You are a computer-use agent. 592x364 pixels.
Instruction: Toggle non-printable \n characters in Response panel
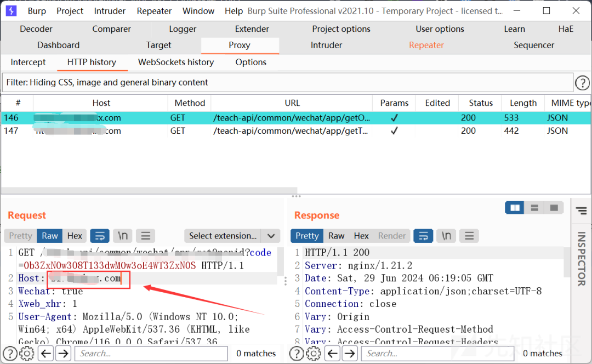[446, 236]
